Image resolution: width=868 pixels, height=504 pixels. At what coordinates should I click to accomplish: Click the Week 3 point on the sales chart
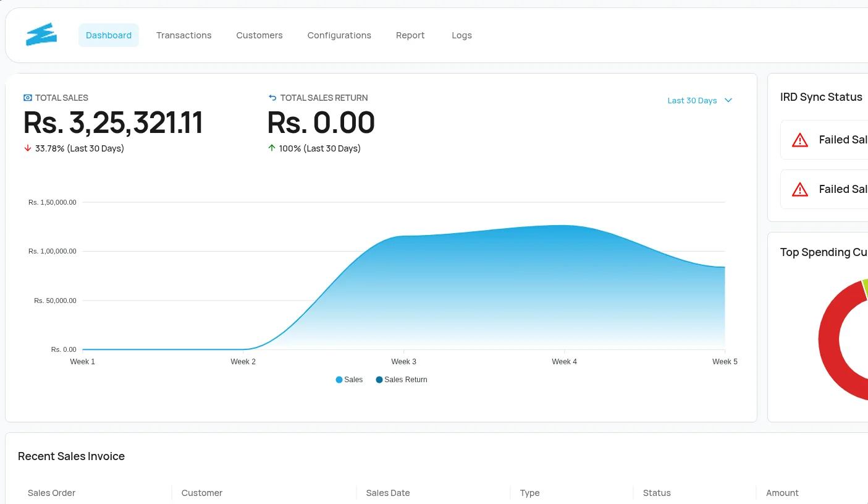[x=404, y=236]
